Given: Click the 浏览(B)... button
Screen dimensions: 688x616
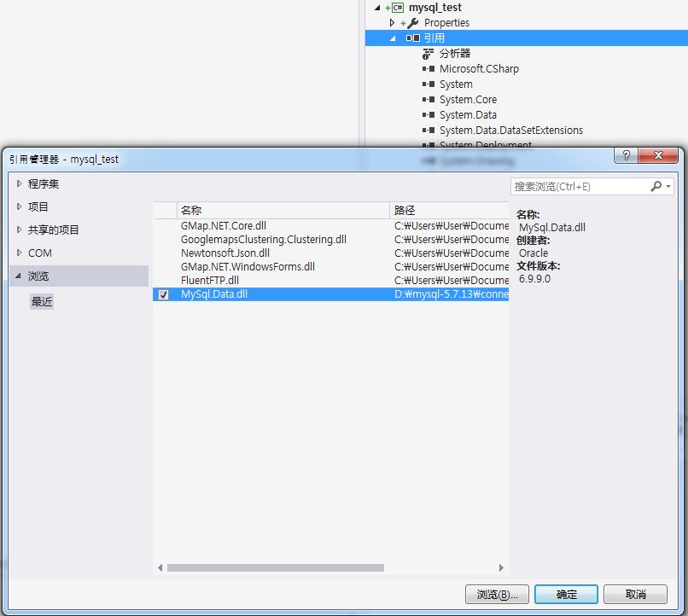Looking at the screenshot, I should (497, 595).
